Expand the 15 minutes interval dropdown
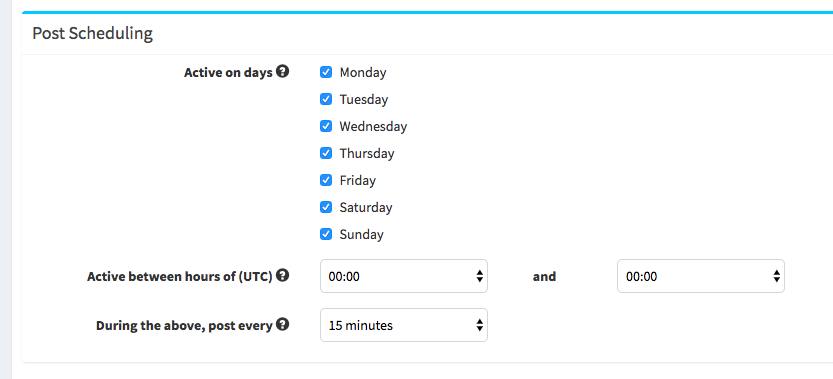This screenshot has height=379, width=833. [x=404, y=325]
